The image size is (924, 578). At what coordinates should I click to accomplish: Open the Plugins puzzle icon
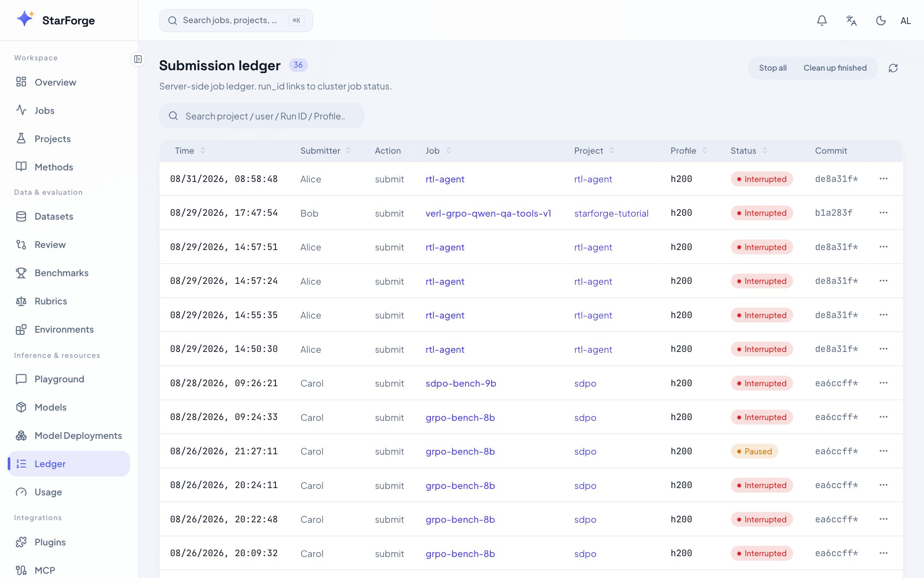21,542
